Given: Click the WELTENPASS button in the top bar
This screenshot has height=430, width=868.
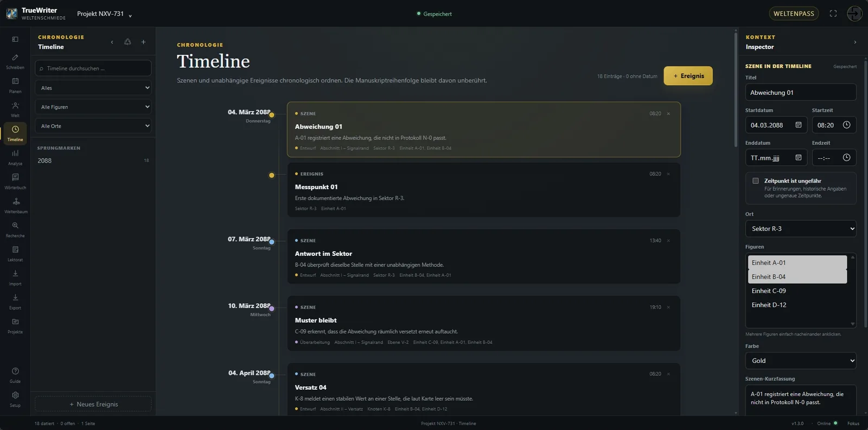Looking at the screenshot, I should (x=794, y=14).
